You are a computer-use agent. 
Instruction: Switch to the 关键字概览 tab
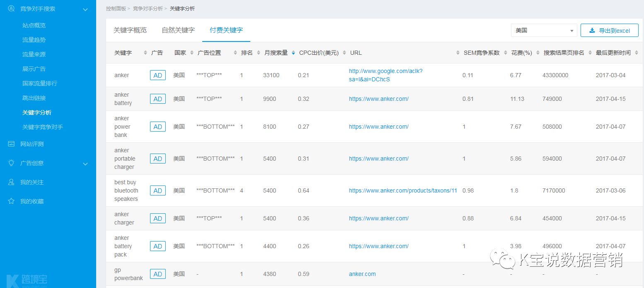tap(130, 30)
